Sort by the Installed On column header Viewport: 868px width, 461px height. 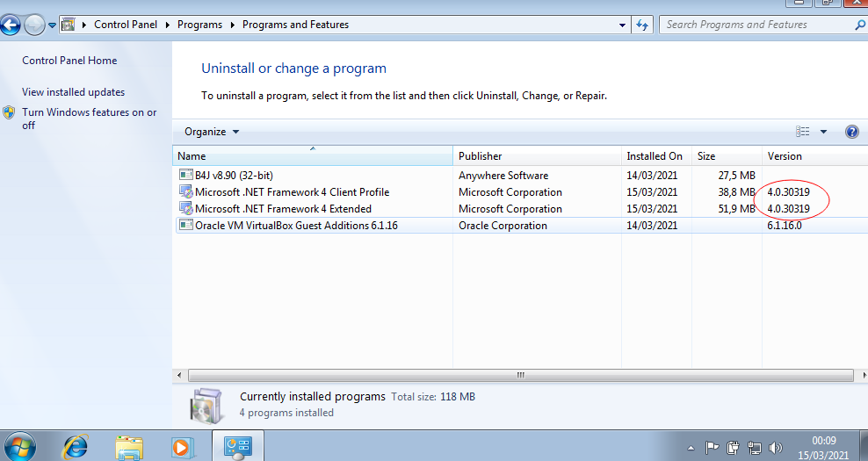[x=656, y=156]
